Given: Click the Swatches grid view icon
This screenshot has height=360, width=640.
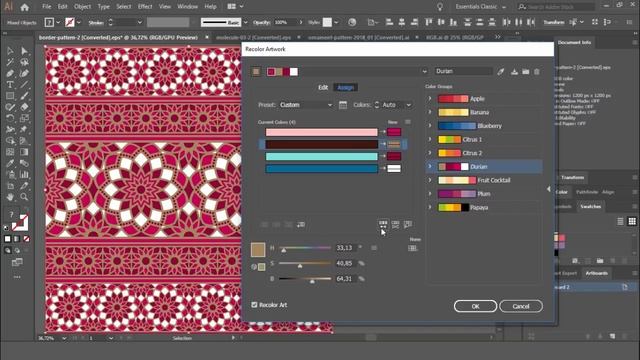Looking at the screenshot, I should click(632, 221).
